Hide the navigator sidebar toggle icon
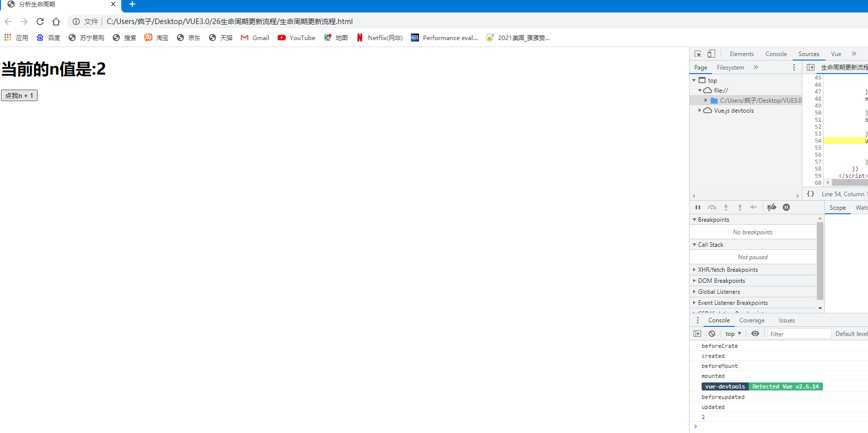The image size is (868, 433). click(x=810, y=67)
